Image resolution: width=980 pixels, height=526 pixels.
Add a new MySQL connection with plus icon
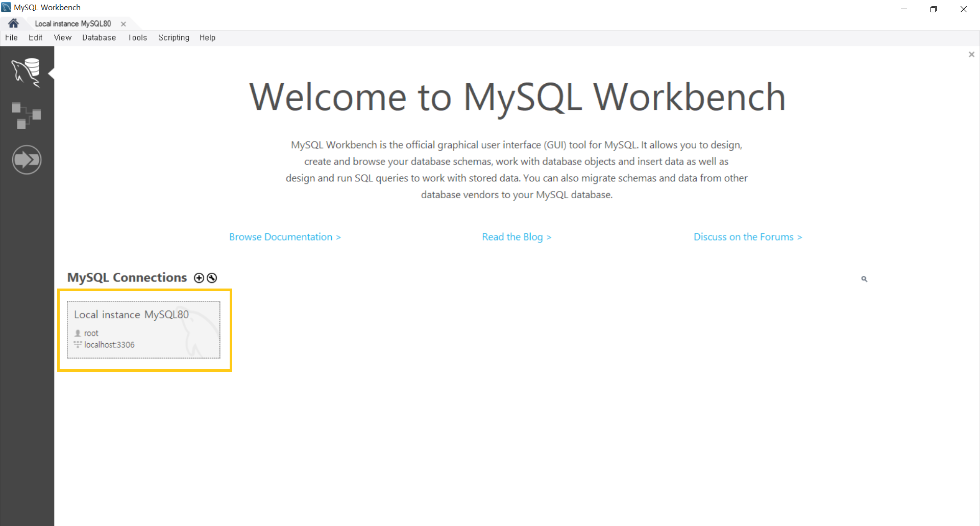point(199,278)
